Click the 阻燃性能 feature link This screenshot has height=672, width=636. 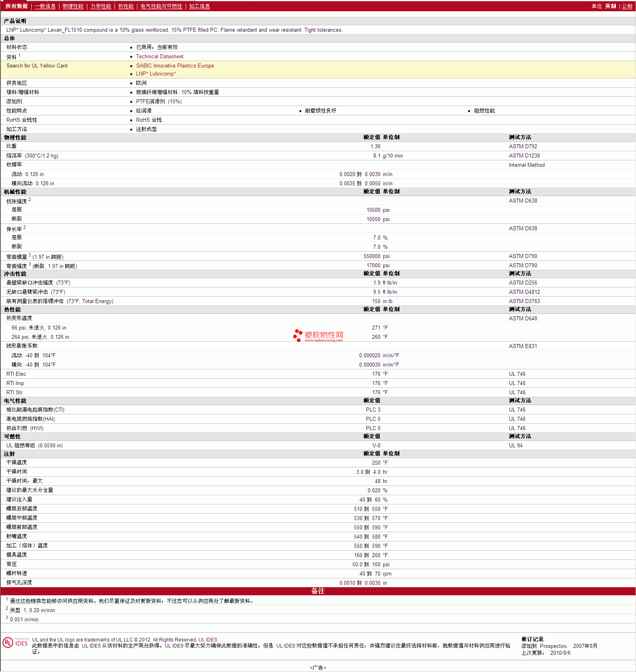pos(484,111)
